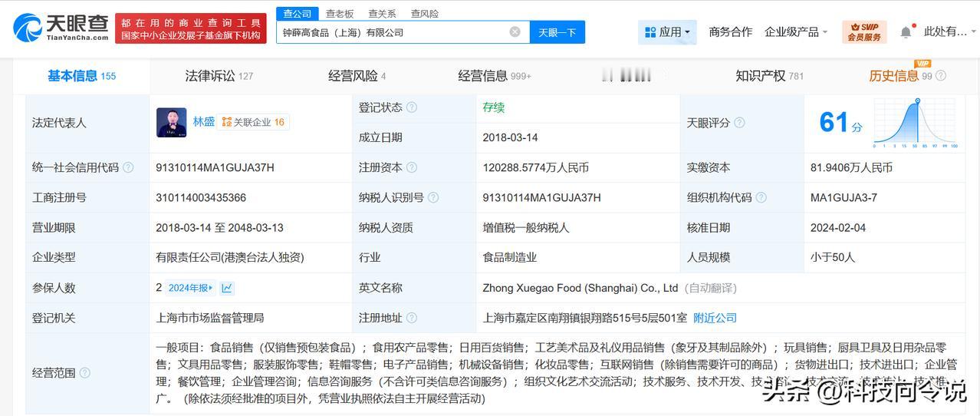Click the help icon next to 组织机构代码
980x416 pixels.
761,197
